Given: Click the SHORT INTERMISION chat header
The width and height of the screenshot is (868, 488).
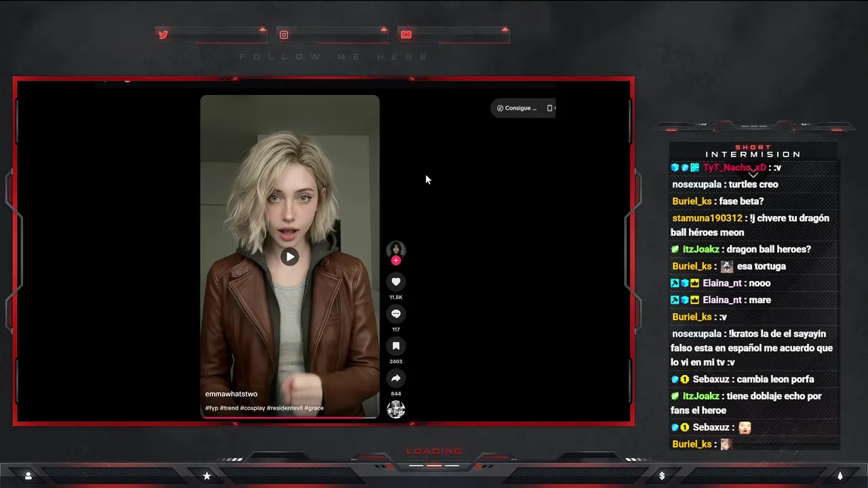Looking at the screenshot, I should click(x=753, y=151).
